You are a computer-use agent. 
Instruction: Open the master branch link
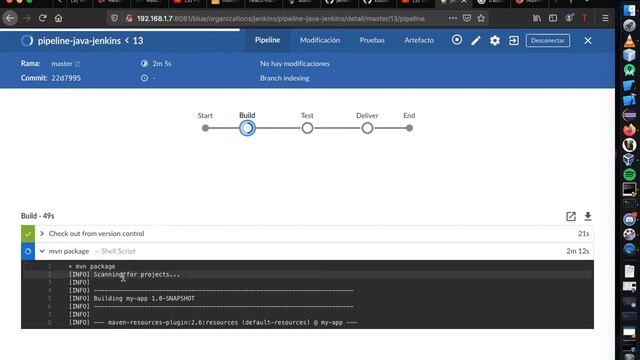click(65, 64)
